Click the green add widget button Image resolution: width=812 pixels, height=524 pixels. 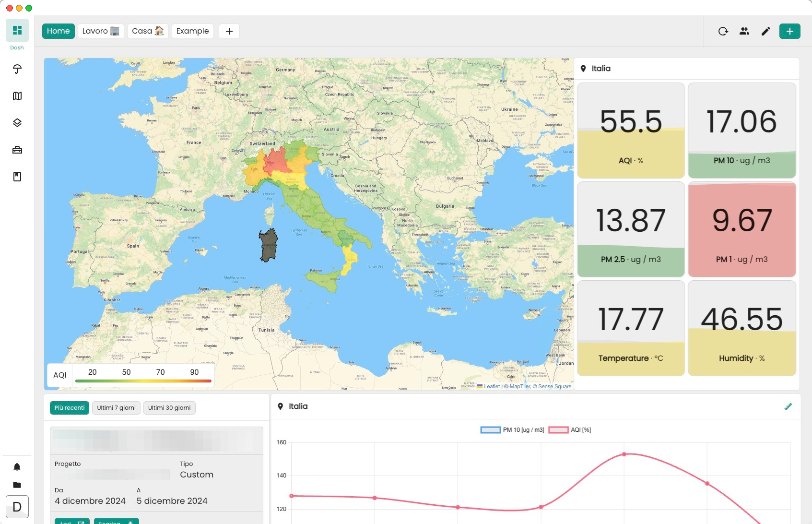tap(789, 31)
